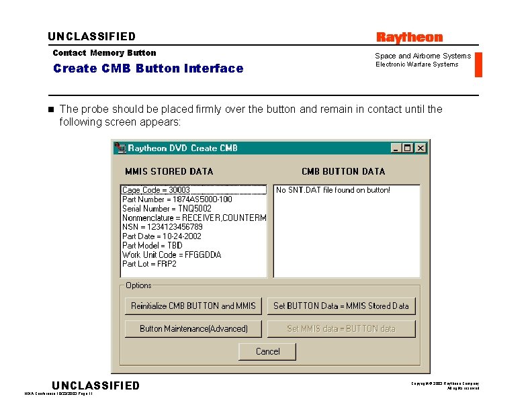Screen dimensions: 532x411
Task: Click Electronic Warfare Systems text
Action: tap(416, 64)
